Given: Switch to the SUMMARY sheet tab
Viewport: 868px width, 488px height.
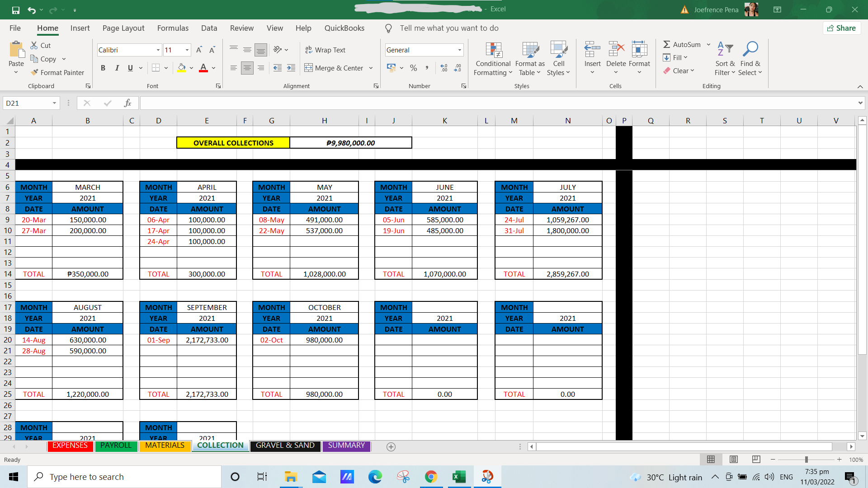Looking at the screenshot, I should pos(346,446).
